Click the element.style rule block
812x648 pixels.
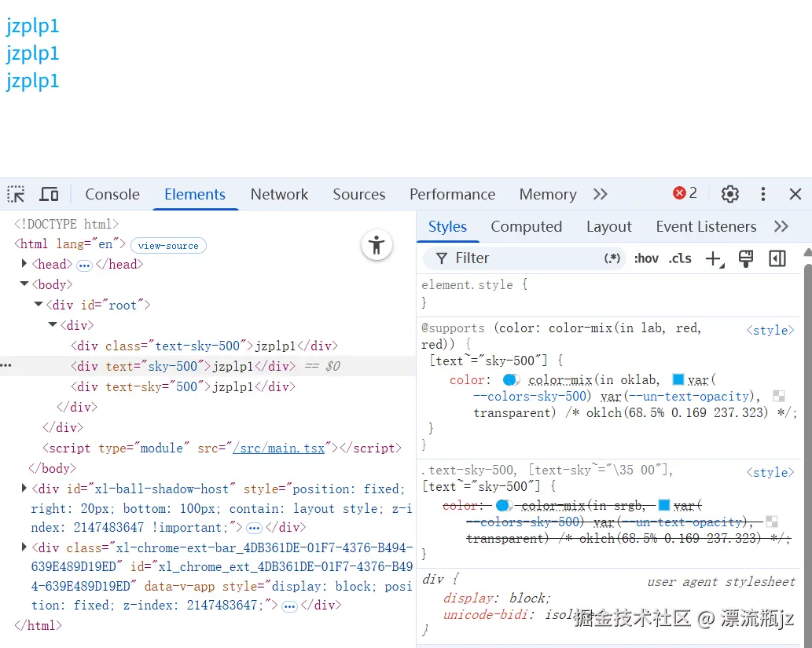point(610,293)
